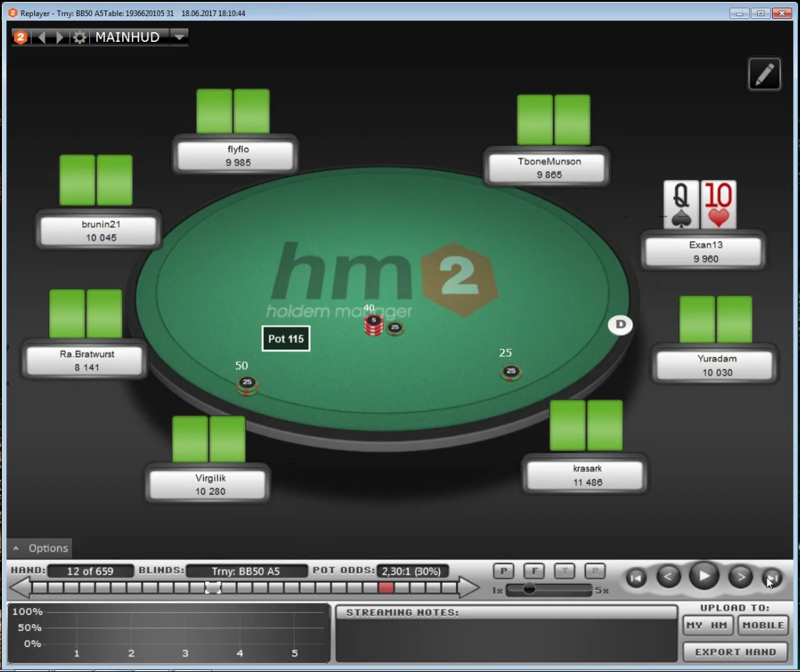Open HUD settings gear icon
This screenshot has width=800, height=672.
point(79,37)
